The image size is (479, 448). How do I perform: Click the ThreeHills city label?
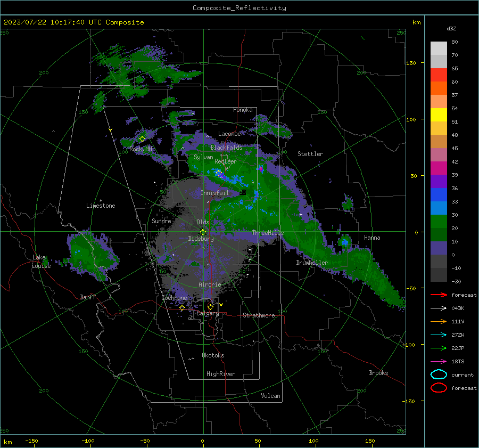click(x=268, y=233)
